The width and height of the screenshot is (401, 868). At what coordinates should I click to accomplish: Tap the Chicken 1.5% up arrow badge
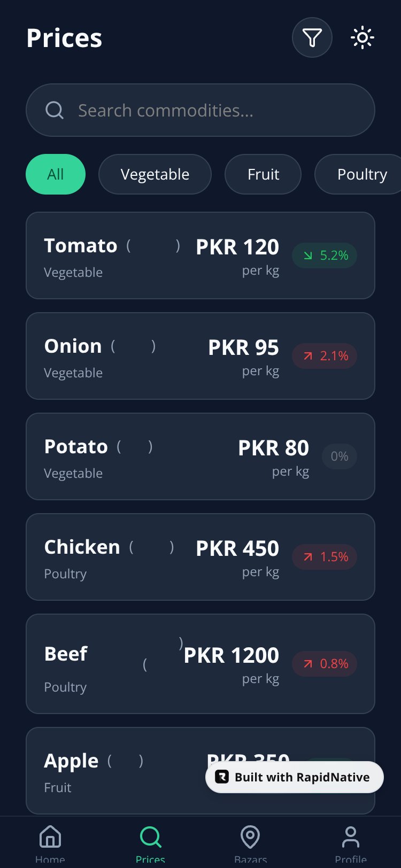click(325, 557)
